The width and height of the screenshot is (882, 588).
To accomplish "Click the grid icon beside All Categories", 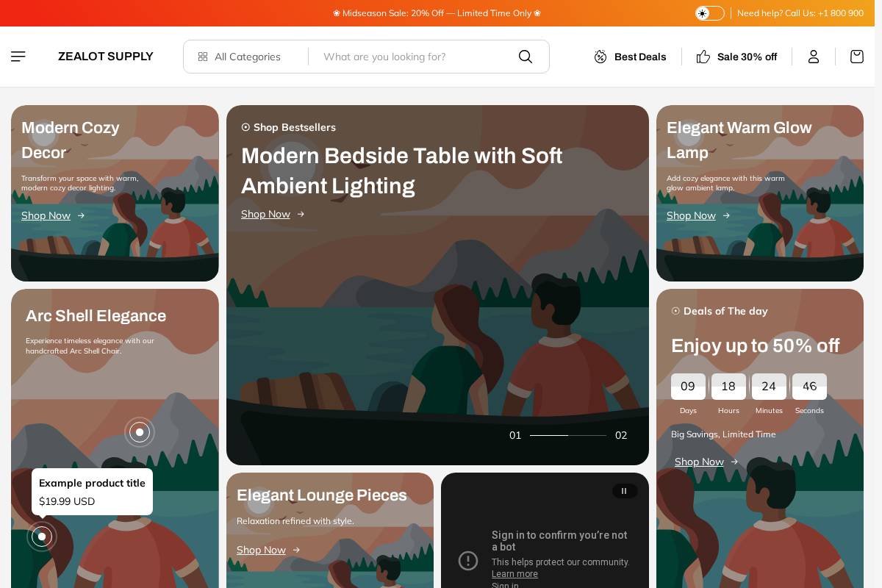I will [x=203, y=57].
